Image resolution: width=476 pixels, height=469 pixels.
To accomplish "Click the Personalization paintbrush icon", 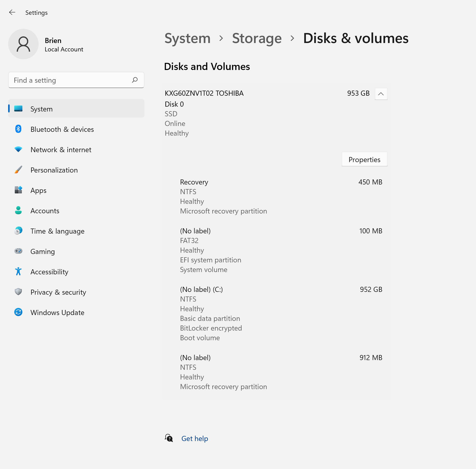I will point(18,170).
